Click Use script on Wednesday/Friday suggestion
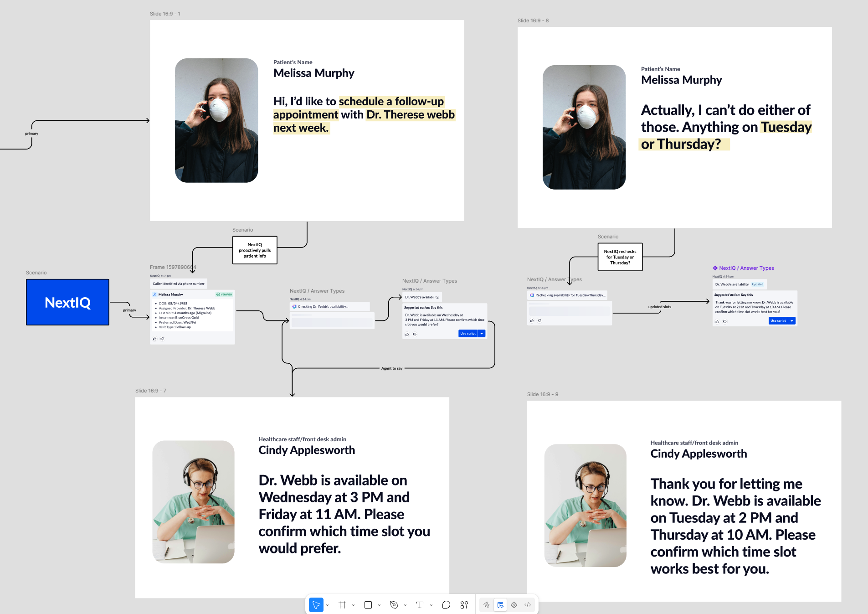This screenshot has height=614, width=868. click(467, 334)
